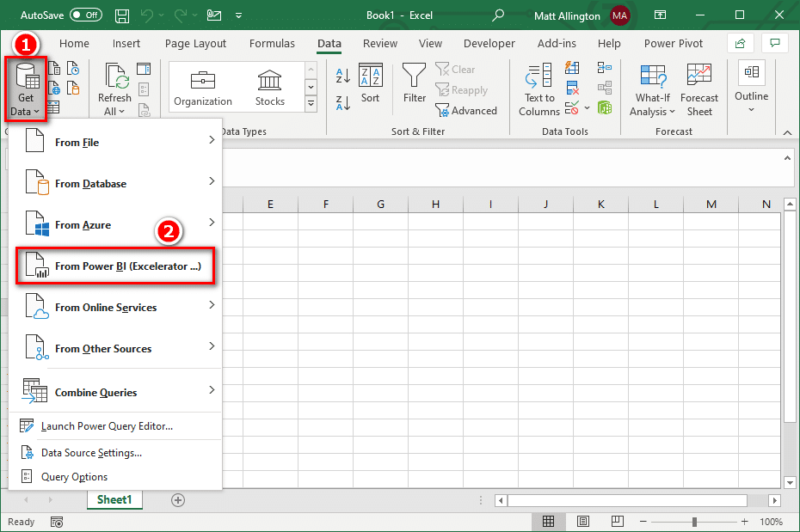Switch to Page Layout view
800x532 pixels.
point(583,522)
